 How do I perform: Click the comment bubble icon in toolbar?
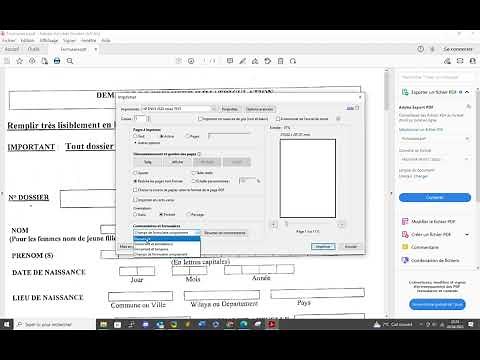click(x=230, y=61)
